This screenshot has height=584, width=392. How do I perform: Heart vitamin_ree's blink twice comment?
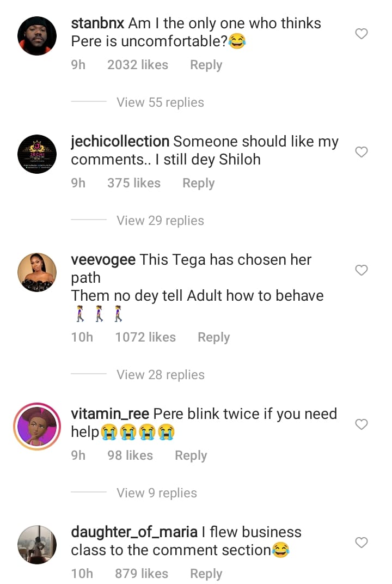click(x=362, y=424)
